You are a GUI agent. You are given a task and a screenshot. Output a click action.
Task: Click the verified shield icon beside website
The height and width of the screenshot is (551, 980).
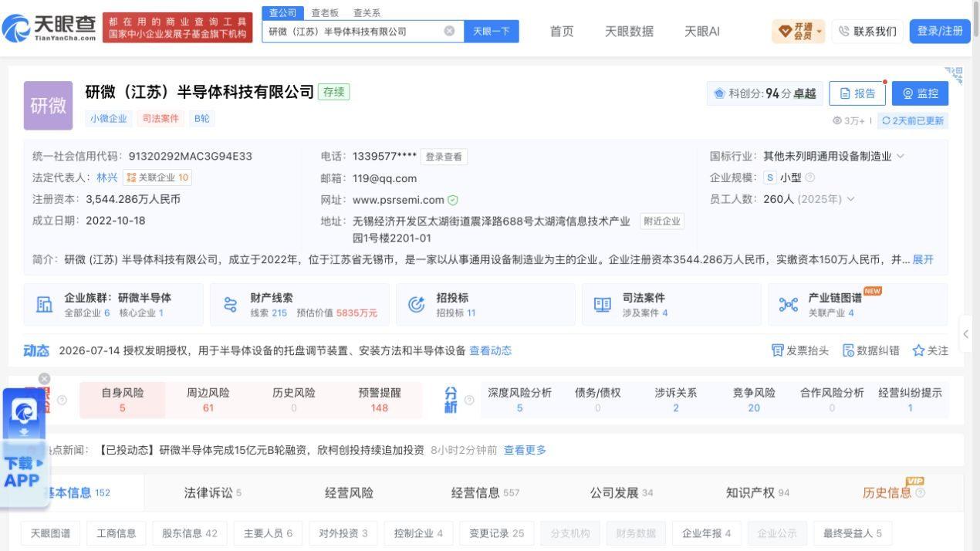pyautogui.click(x=453, y=199)
